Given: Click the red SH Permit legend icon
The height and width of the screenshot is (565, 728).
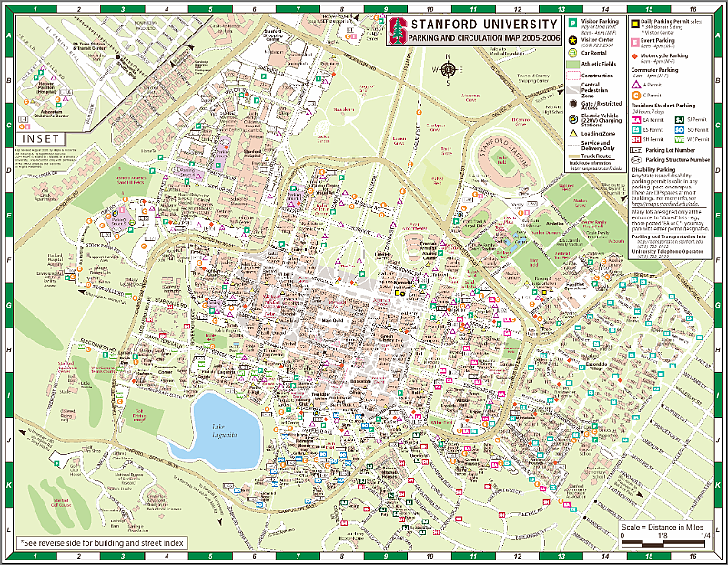Looking at the screenshot, I should (x=636, y=139).
